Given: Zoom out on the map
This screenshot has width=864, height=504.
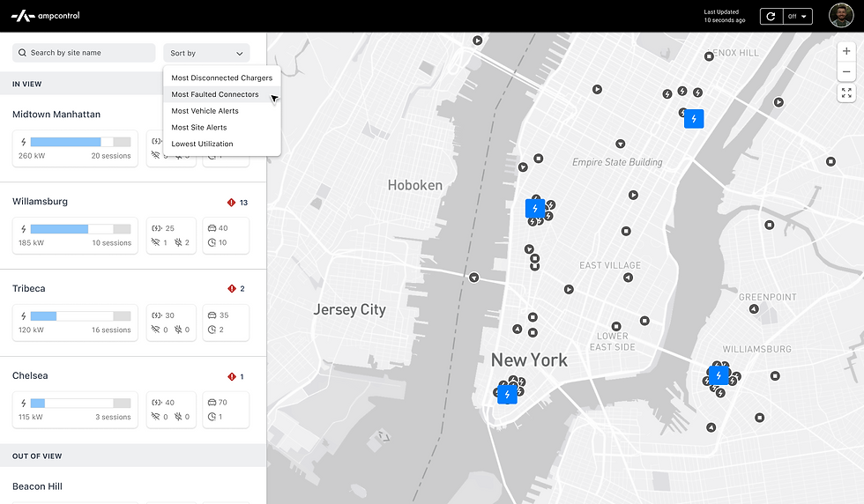Looking at the screenshot, I should [x=846, y=71].
